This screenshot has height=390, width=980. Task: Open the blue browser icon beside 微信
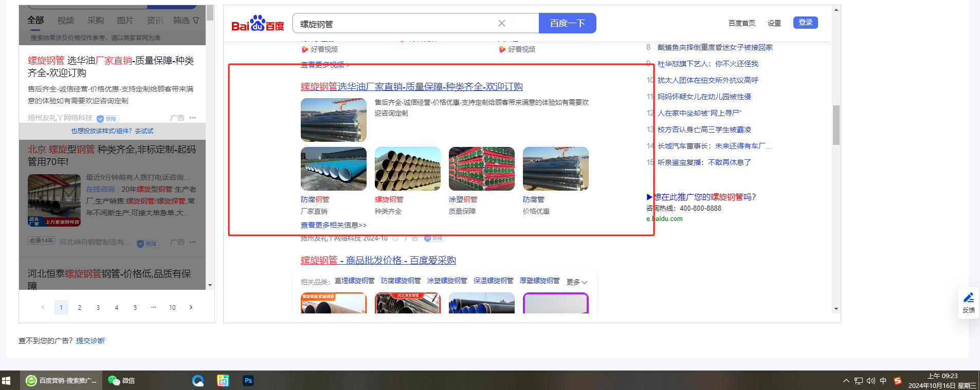[x=198, y=381]
